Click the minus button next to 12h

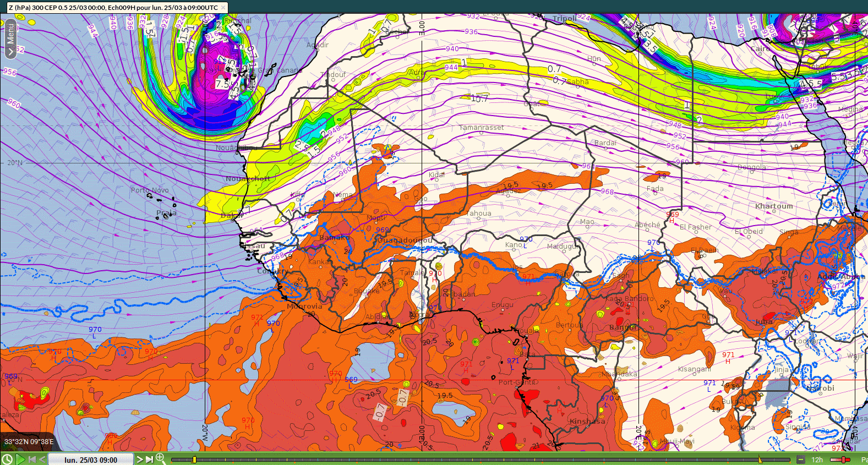click(x=801, y=459)
